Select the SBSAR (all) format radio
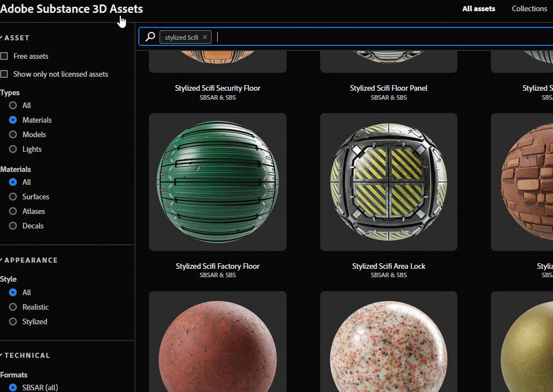 13,388
